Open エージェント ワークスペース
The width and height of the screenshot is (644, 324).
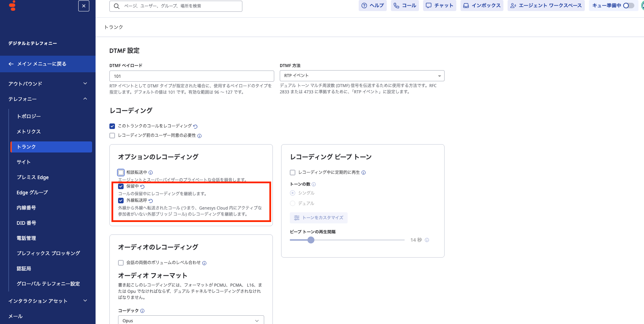[546, 6]
